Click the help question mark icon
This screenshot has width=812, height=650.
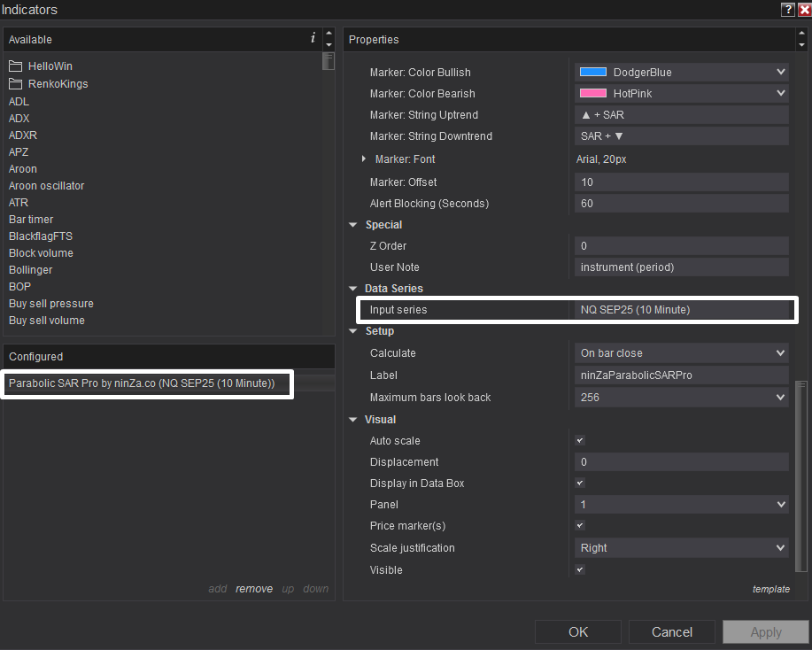click(788, 10)
